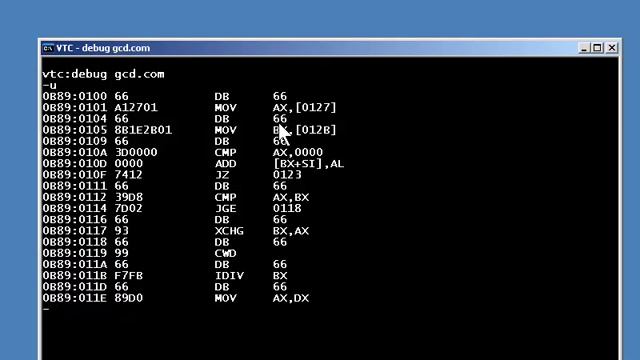Click opcode bytes 89D0
640x360 pixels.
128,298
